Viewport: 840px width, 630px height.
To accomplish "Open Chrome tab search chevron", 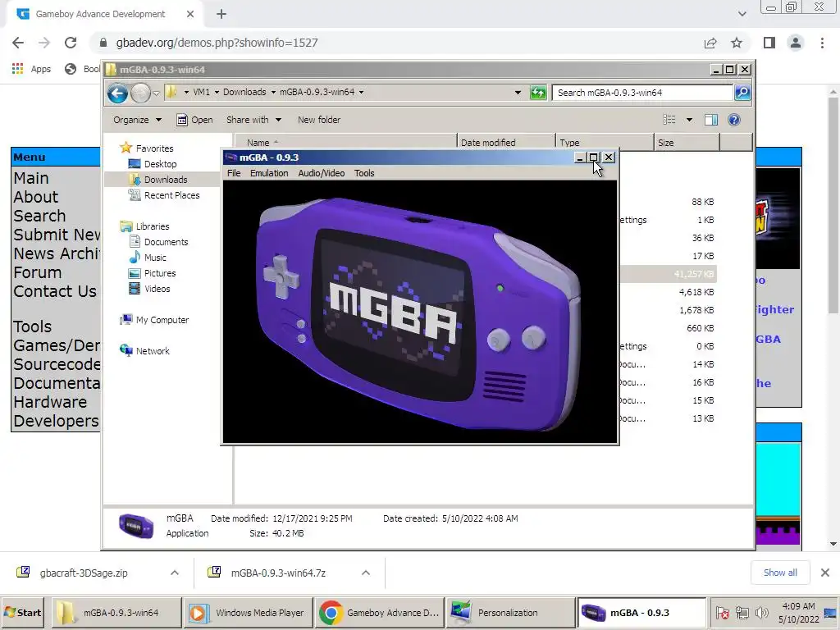I will [742, 14].
